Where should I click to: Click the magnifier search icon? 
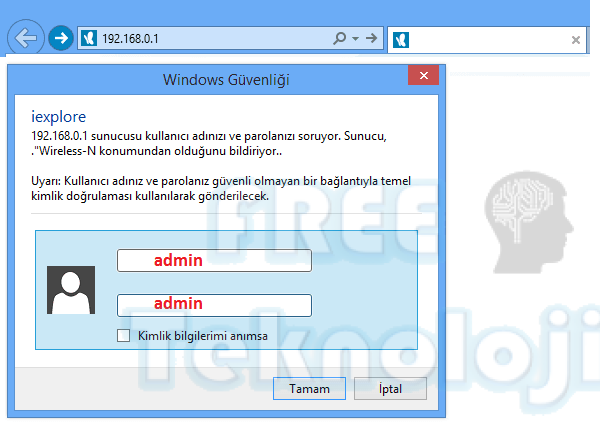tap(339, 38)
